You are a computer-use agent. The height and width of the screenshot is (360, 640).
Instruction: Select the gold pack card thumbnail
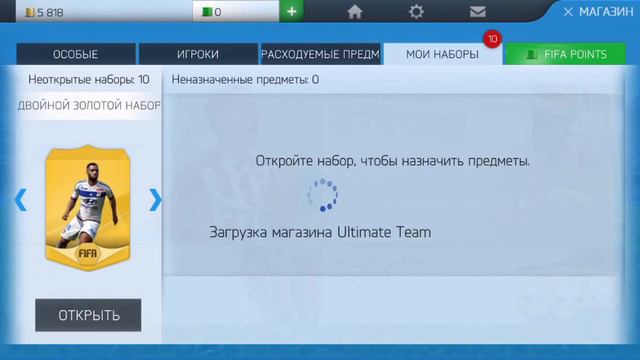[x=87, y=207]
